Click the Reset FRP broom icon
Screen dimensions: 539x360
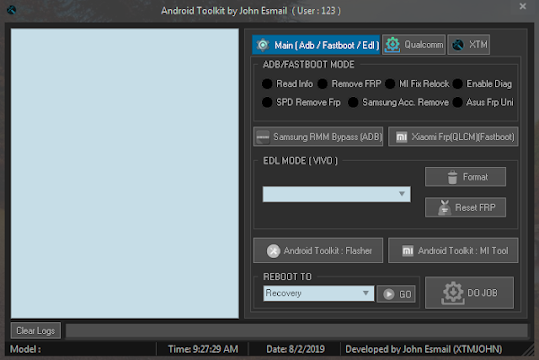coord(444,207)
